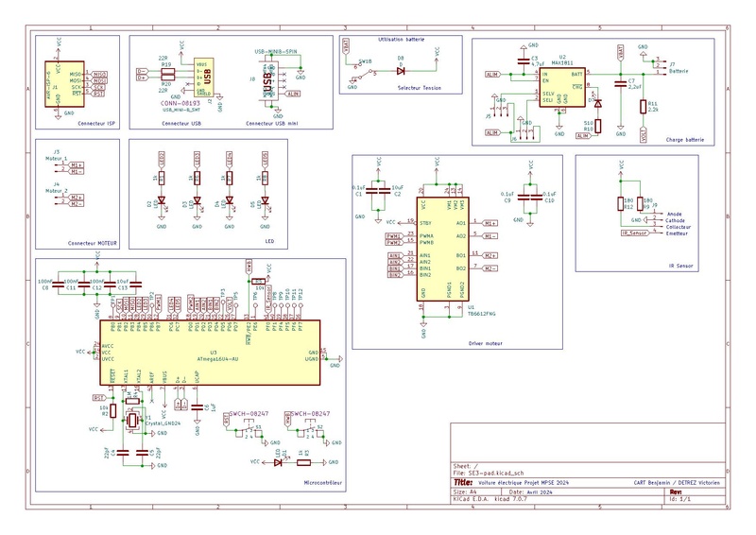Click the "Connecteur MOTEUR" label

[x=92, y=244]
